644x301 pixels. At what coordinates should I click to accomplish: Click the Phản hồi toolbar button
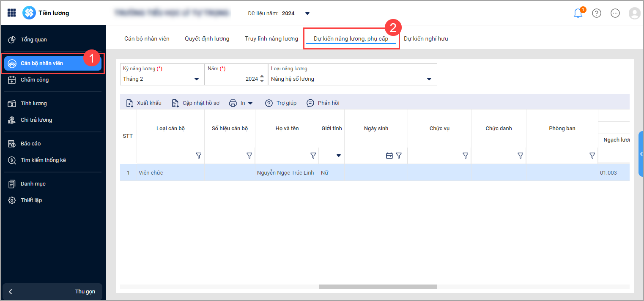(x=323, y=103)
